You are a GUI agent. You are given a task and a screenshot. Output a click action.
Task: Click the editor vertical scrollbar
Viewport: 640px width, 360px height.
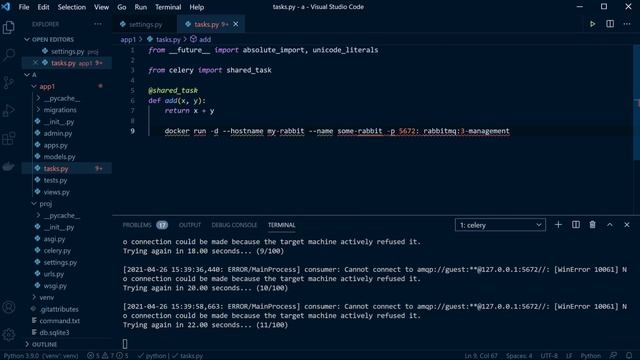636,102
